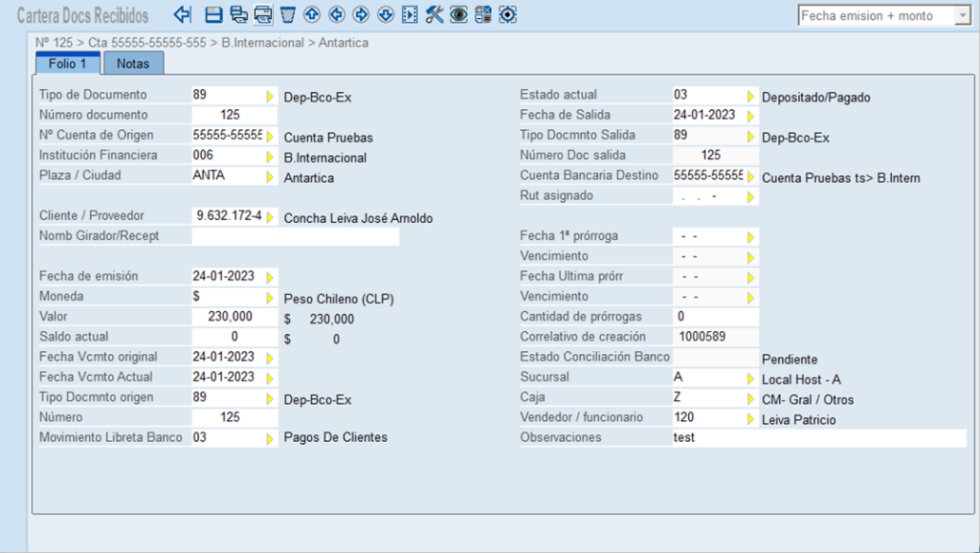Open lookup arrow for Moneda field
The width and height of the screenshot is (980, 553).
point(270,298)
